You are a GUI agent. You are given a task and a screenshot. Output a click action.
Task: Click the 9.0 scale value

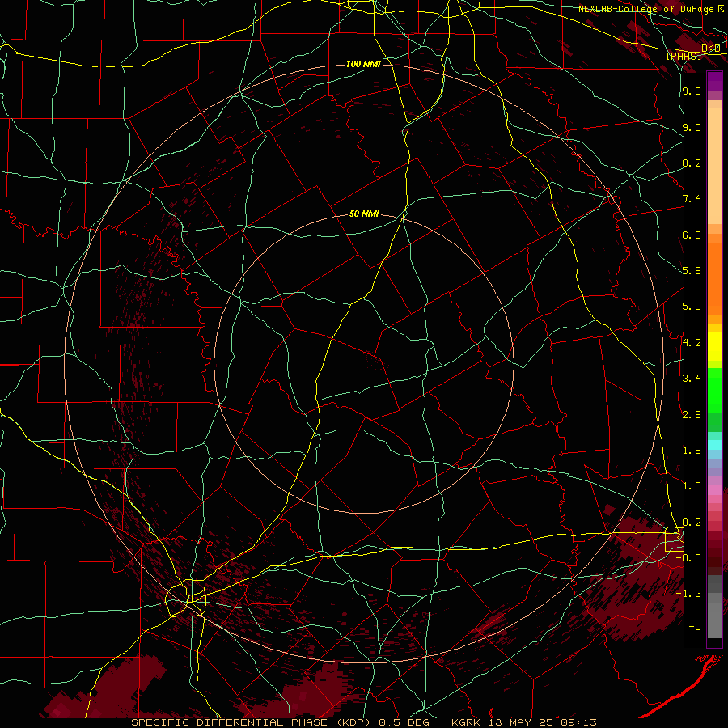(x=692, y=127)
